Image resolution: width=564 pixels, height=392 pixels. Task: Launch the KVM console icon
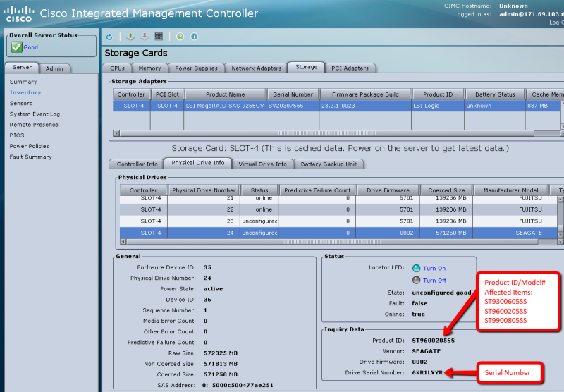pos(159,37)
